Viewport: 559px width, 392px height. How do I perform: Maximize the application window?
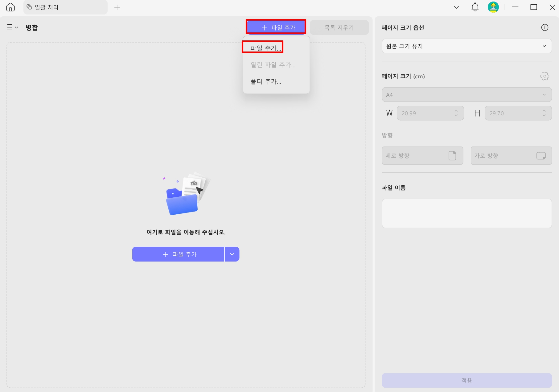point(534,7)
